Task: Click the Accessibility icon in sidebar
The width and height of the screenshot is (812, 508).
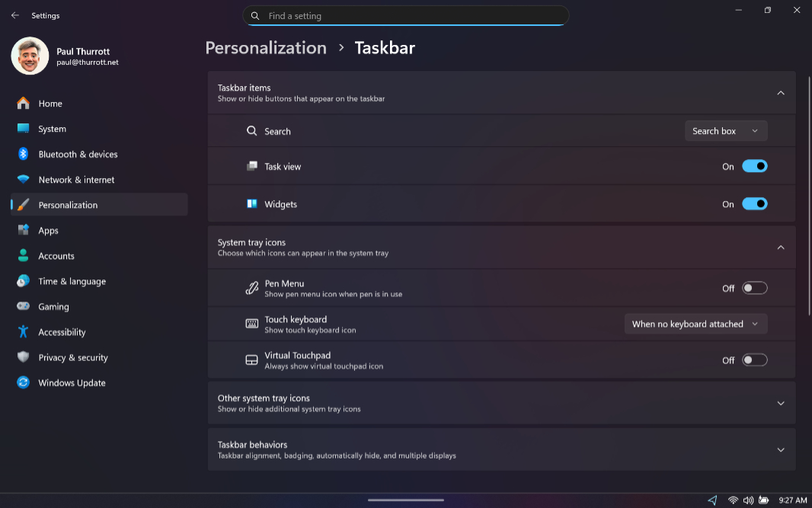Action: point(24,332)
